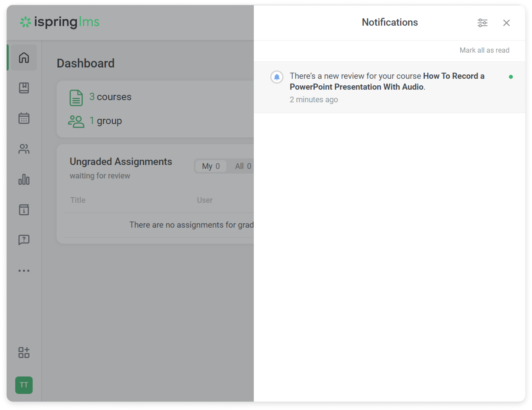
Task: Open the Calendar sidebar icon
Action: (x=24, y=118)
